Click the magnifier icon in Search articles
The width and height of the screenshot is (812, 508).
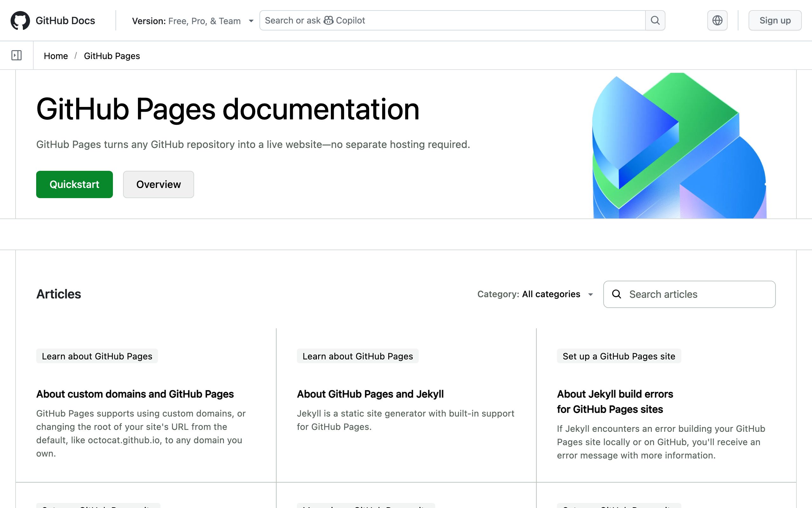616,294
